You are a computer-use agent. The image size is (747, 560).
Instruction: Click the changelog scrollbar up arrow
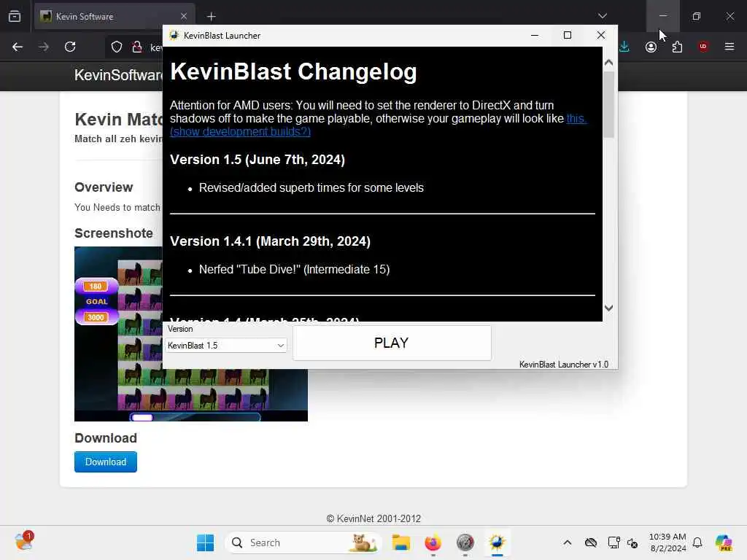coord(608,63)
